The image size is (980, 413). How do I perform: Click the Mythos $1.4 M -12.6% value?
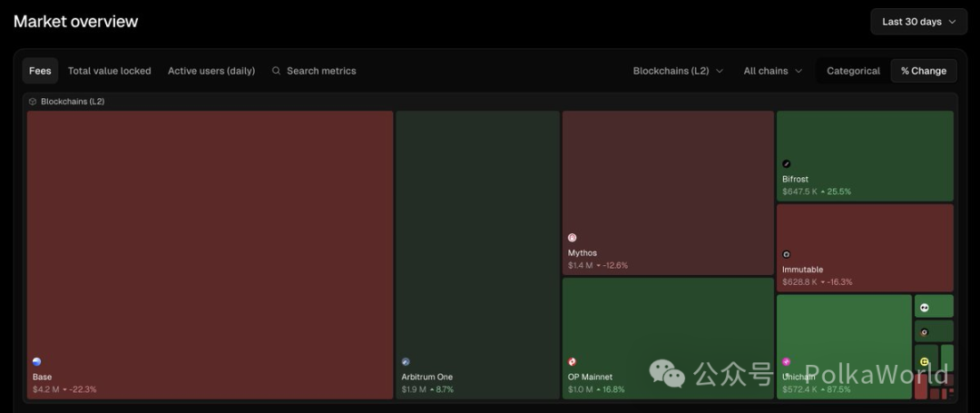click(597, 265)
